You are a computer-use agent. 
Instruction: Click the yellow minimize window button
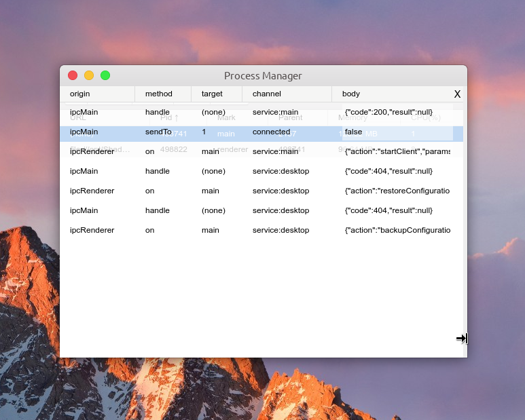89,75
